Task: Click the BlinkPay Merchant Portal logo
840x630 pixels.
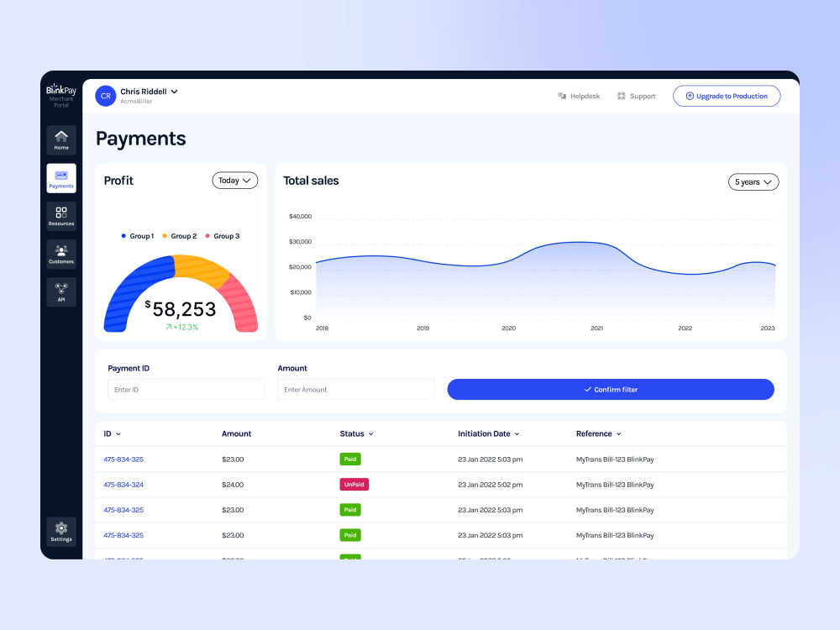Action: click(x=61, y=95)
